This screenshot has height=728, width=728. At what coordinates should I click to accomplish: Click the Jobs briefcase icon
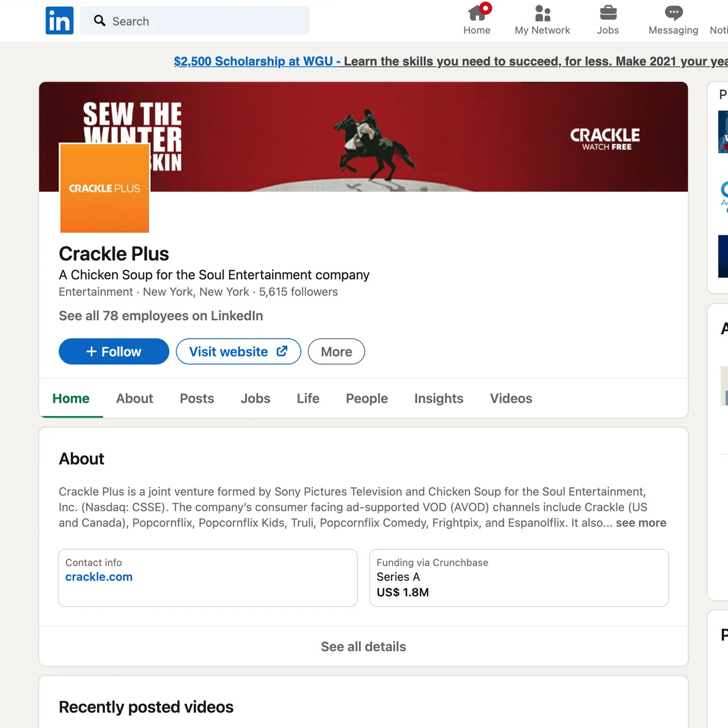(608, 14)
